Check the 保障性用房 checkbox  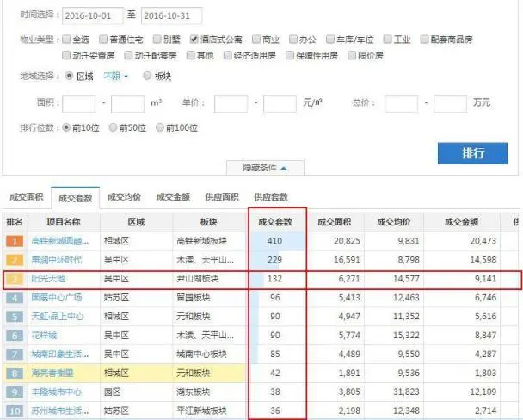tap(290, 55)
